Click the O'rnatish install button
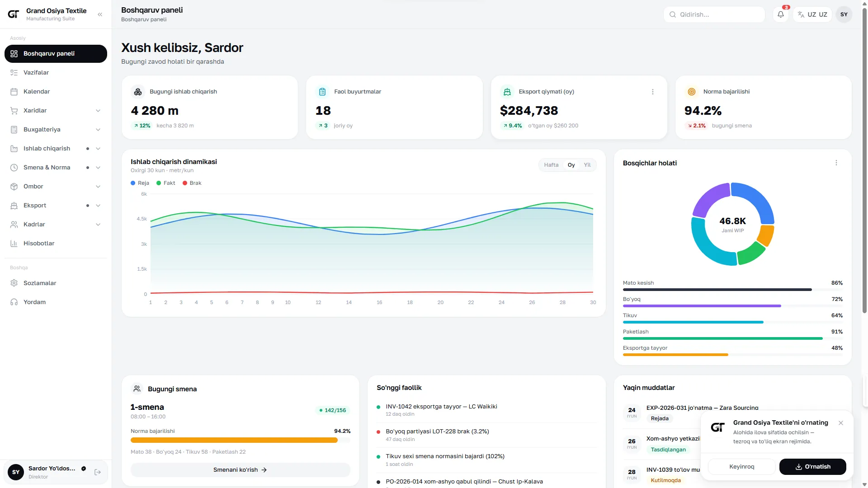This screenshot has height=488, width=868. pos(812,467)
